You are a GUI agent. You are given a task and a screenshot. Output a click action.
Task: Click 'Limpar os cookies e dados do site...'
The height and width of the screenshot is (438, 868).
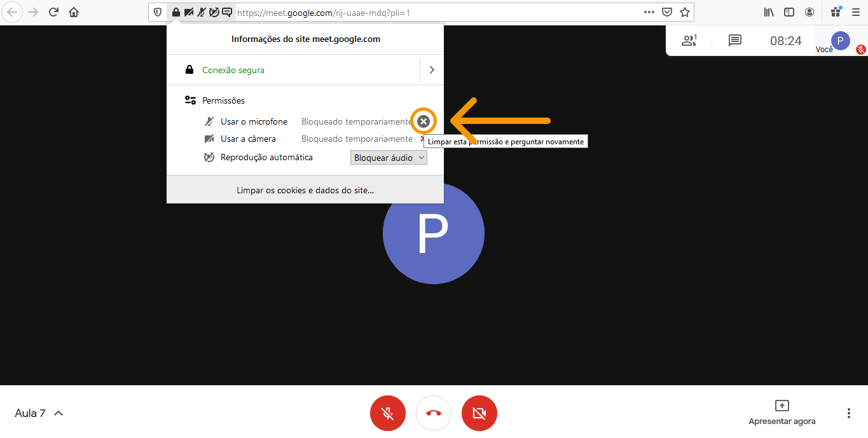point(305,190)
